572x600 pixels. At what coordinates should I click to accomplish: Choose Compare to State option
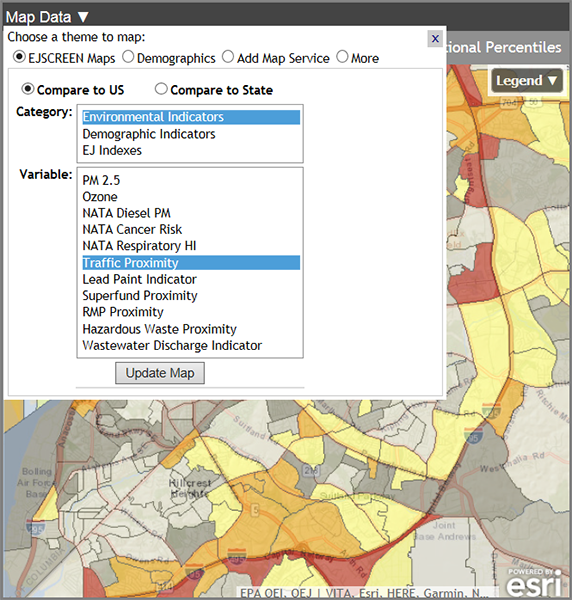coord(161,89)
